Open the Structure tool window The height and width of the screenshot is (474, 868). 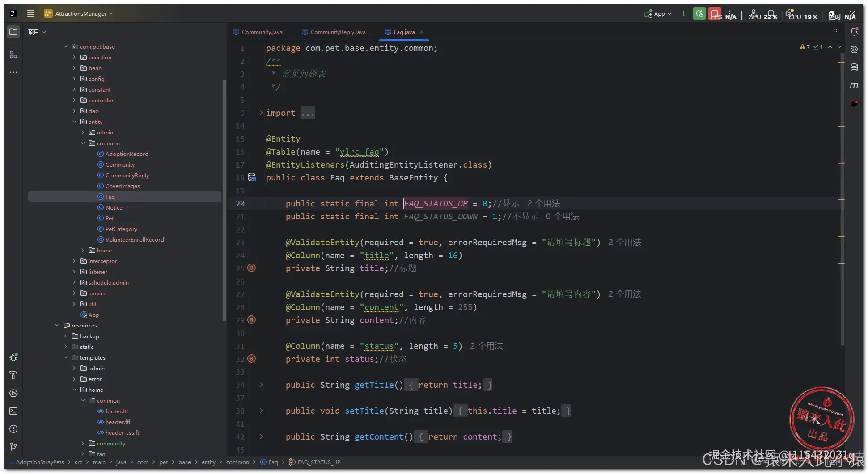pyautogui.click(x=13, y=55)
